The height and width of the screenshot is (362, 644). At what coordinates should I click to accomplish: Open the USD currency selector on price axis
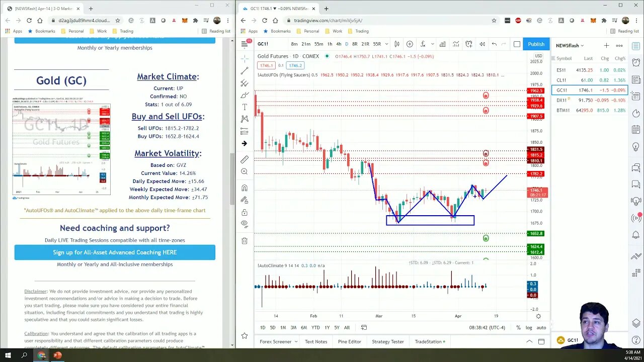click(539, 56)
